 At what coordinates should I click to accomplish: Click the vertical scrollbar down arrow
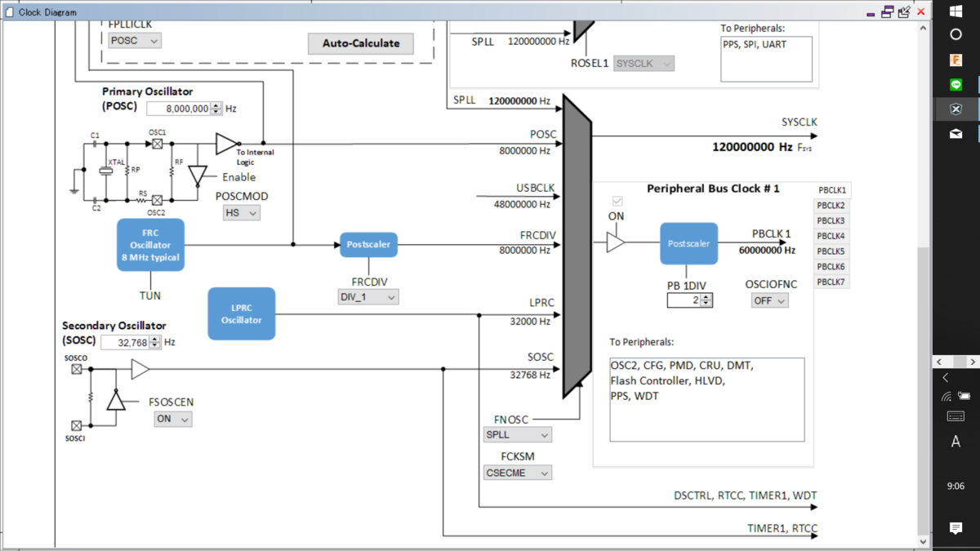point(924,541)
